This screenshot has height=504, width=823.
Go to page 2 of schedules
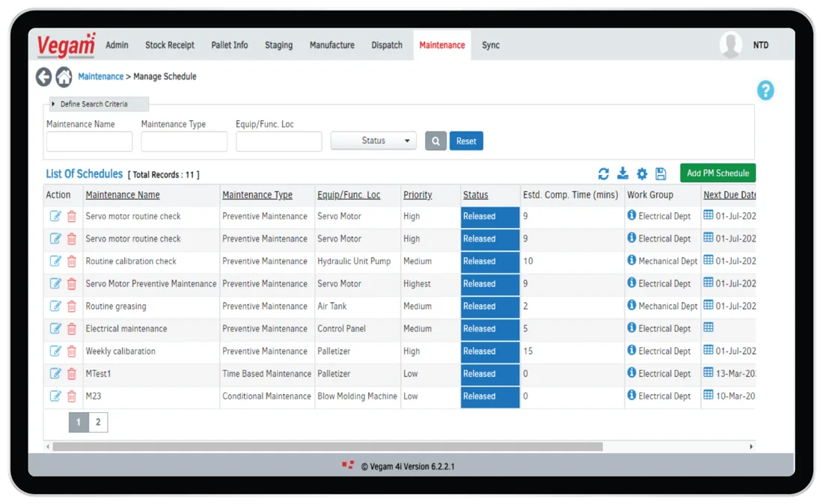coord(98,422)
